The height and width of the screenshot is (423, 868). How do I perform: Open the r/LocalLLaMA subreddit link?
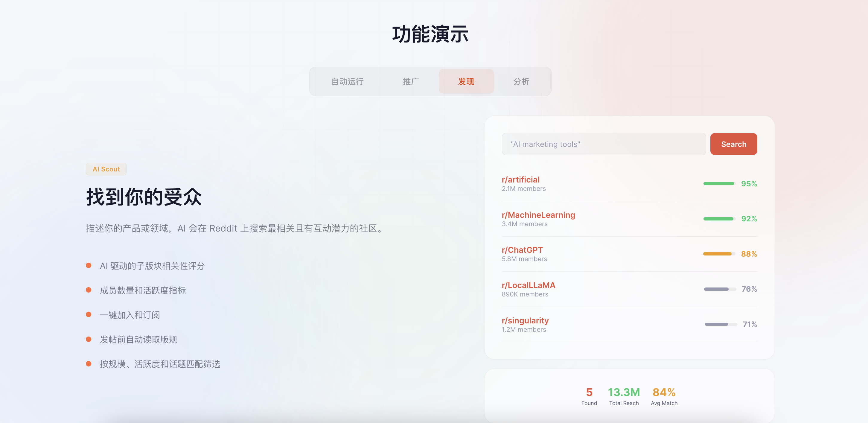click(528, 285)
